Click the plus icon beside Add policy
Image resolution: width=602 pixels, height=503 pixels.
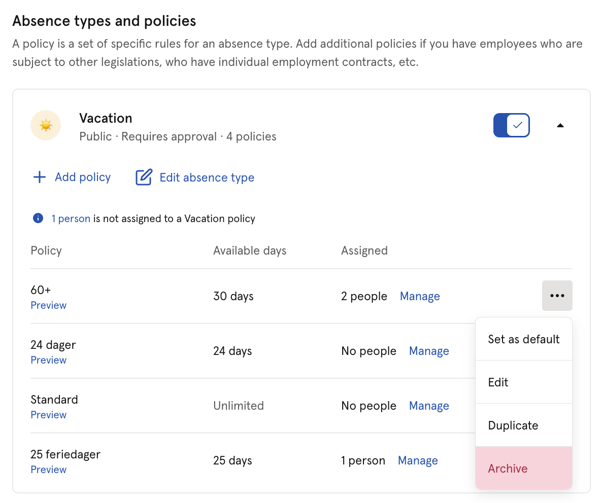(x=39, y=177)
